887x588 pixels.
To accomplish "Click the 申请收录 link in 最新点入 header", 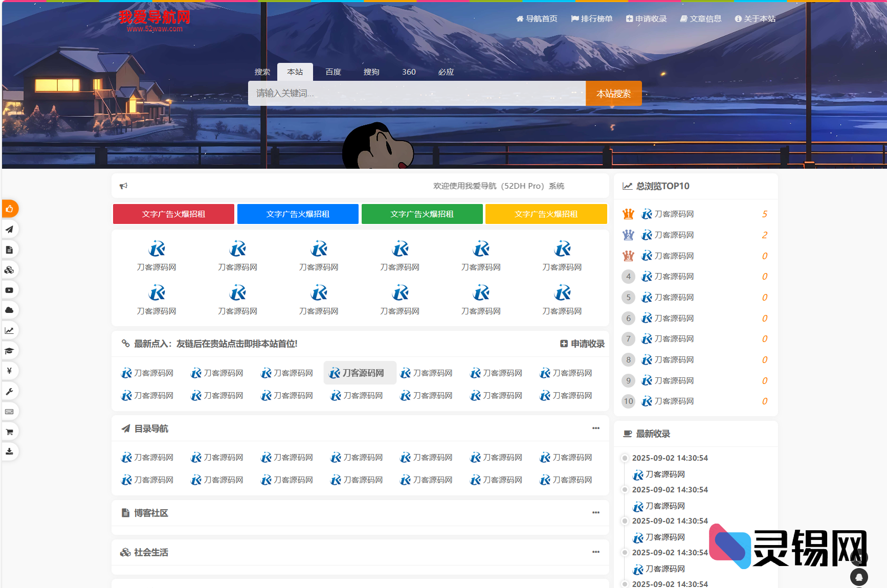I will point(583,344).
